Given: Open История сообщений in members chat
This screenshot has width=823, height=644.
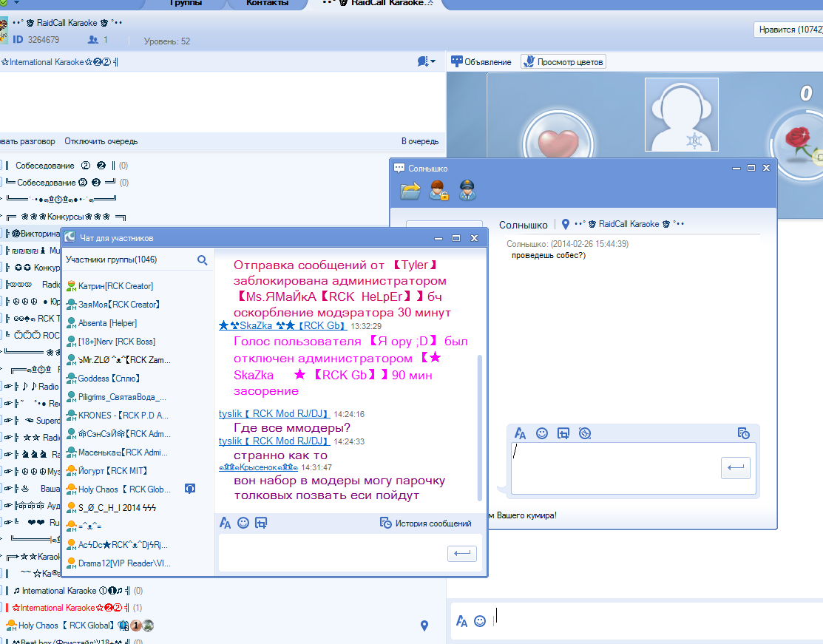Looking at the screenshot, I should point(426,523).
